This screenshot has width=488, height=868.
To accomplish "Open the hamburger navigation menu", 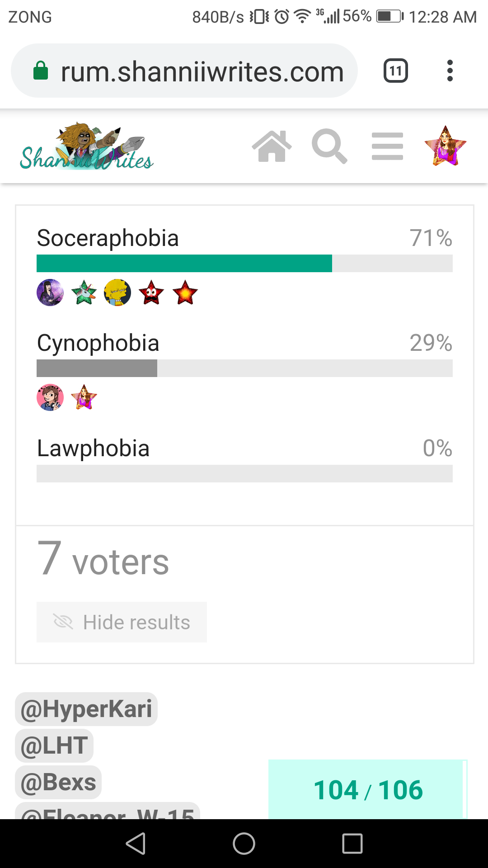I will click(x=387, y=146).
